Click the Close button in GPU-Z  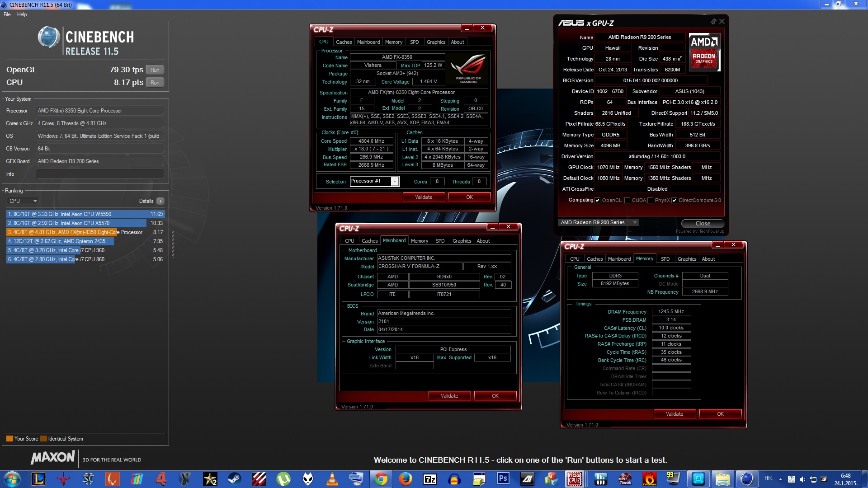pyautogui.click(x=703, y=224)
